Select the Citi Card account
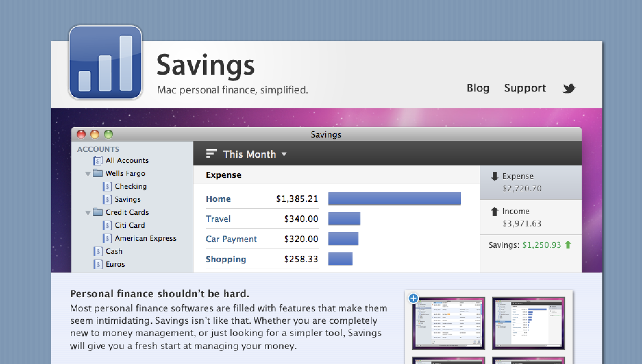 click(130, 225)
